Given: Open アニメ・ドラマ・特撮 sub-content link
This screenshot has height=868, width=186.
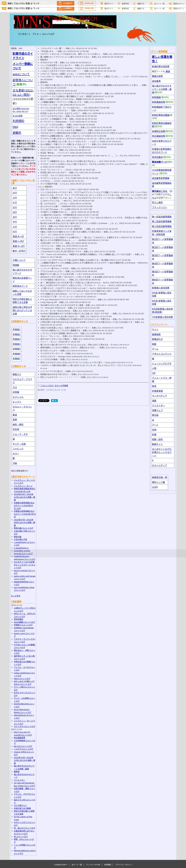Looking at the screenshot, I should pos(162,380).
